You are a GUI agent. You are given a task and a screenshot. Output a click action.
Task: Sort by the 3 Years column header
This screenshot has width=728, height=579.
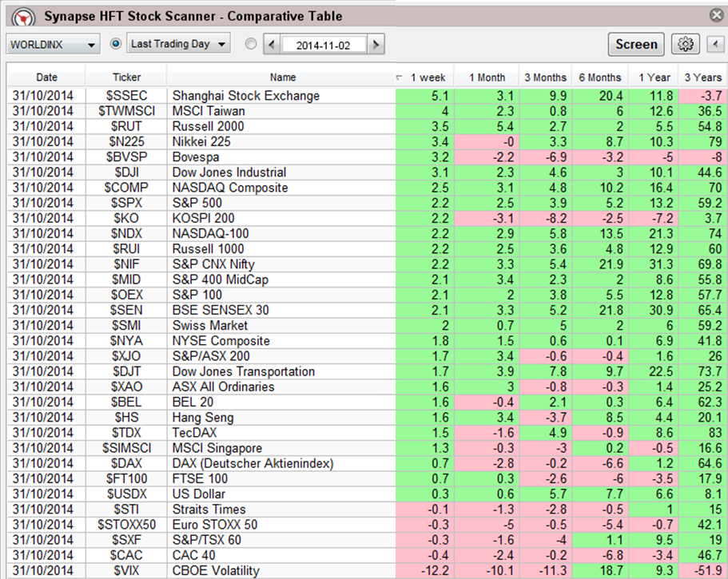pyautogui.click(x=703, y=77)
